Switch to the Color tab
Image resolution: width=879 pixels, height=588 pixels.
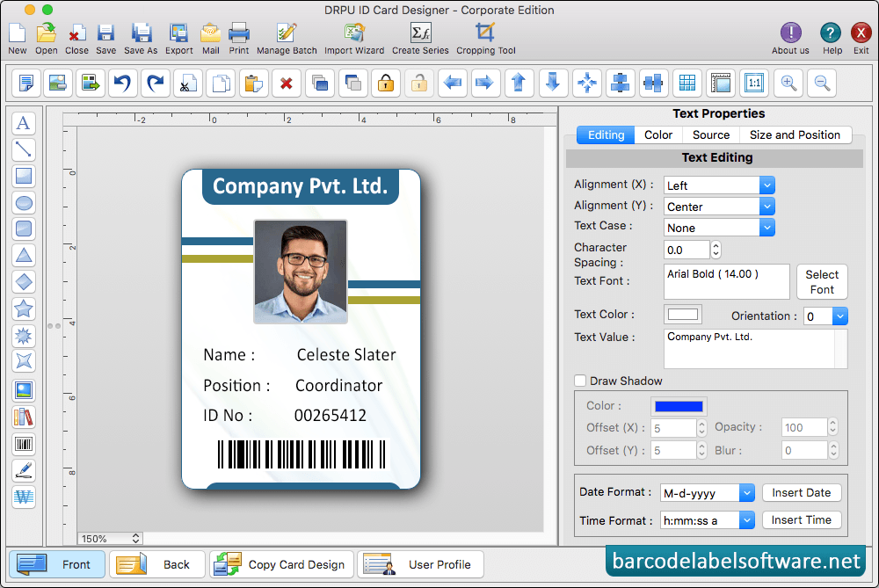(658, 135)
